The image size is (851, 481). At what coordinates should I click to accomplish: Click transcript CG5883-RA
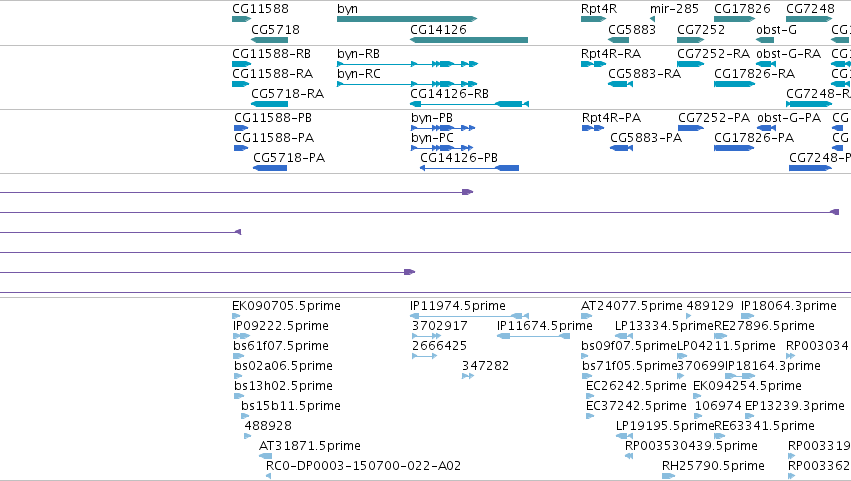coord(644,74)
